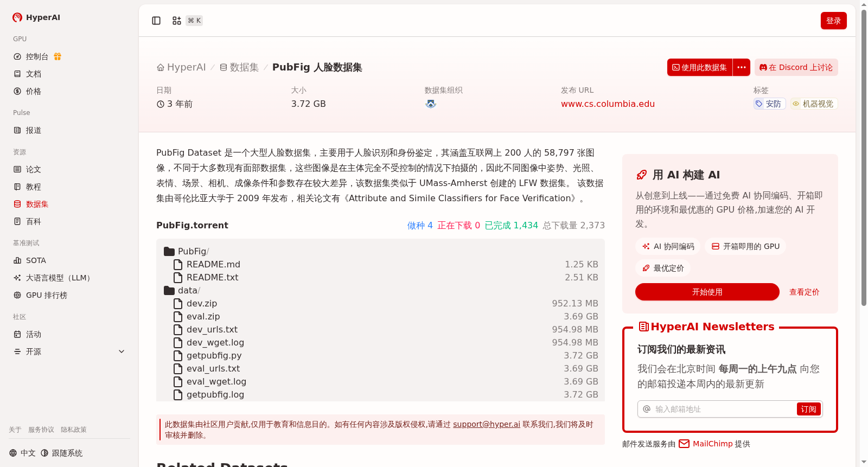Click the 总下载量 2,373 text
This screenshot has width=868, height=467.
(573, 225)
